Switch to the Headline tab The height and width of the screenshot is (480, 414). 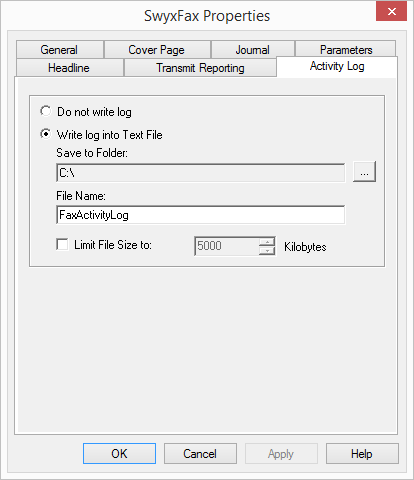pyautogui.click(x=69, y=68)
